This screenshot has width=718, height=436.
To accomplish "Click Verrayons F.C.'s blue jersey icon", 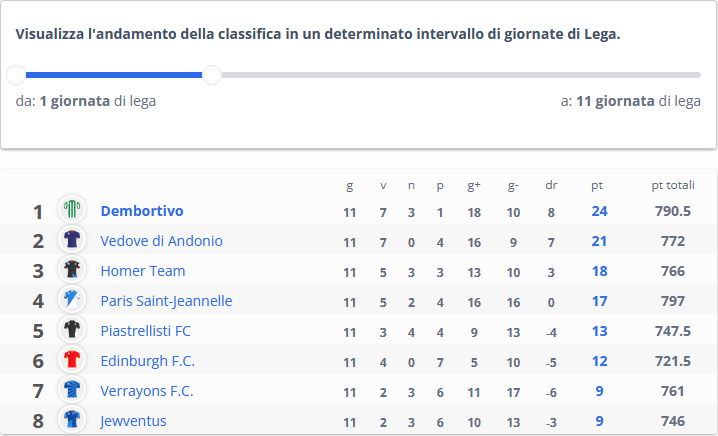I will point(72,389).
